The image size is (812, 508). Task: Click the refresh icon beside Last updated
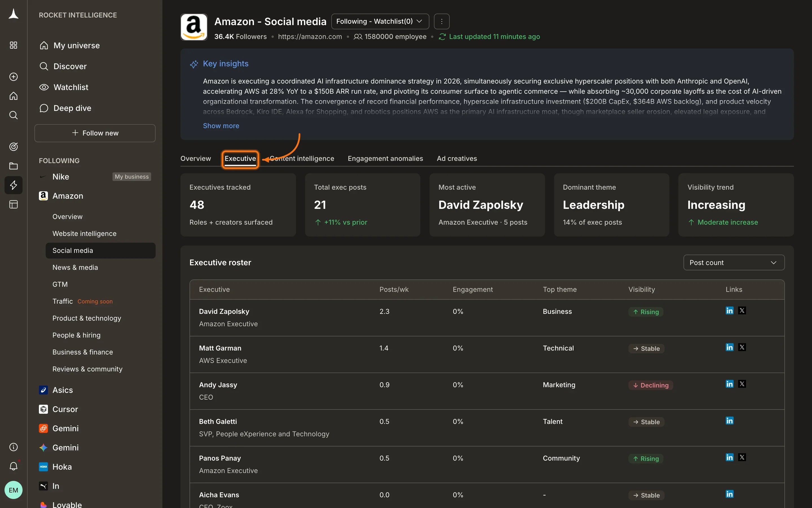(442, 37)
